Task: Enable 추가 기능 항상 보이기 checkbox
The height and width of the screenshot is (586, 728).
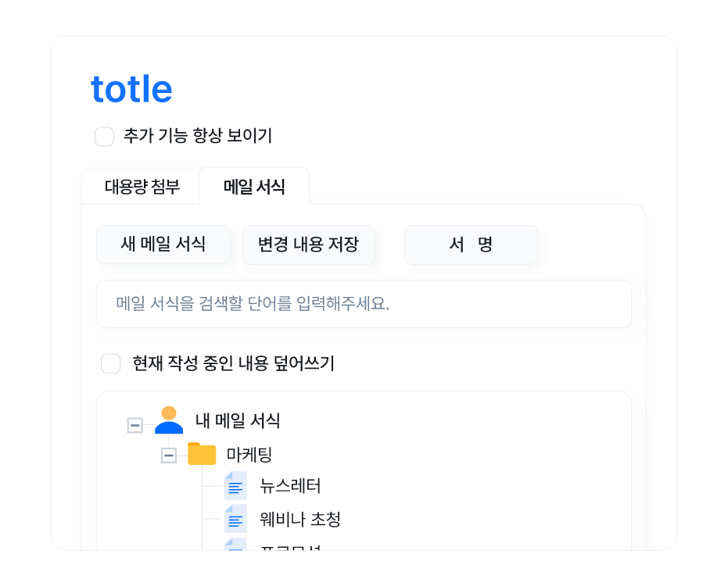Action: (x=105, y=137)
